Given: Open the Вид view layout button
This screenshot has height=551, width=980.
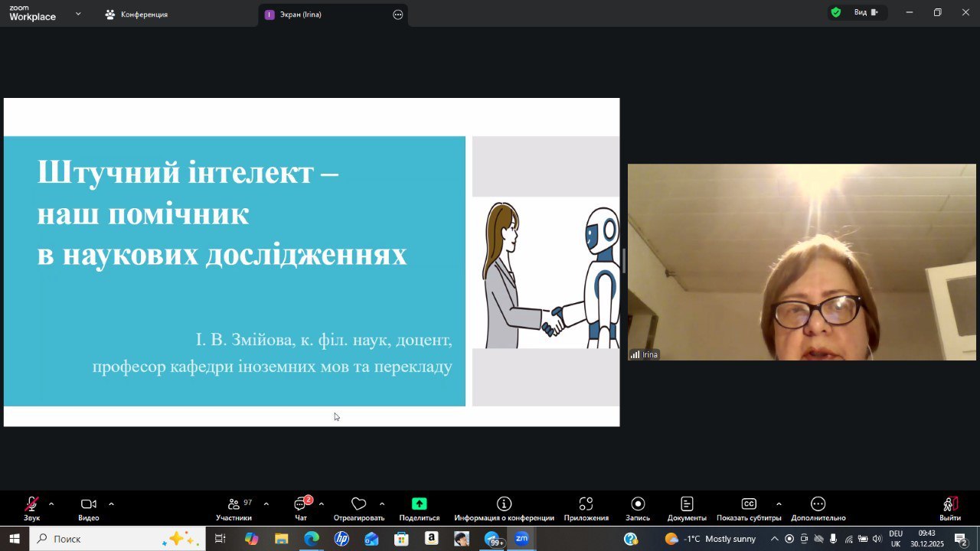Looking at the screenshot, I should click(865, 12).
